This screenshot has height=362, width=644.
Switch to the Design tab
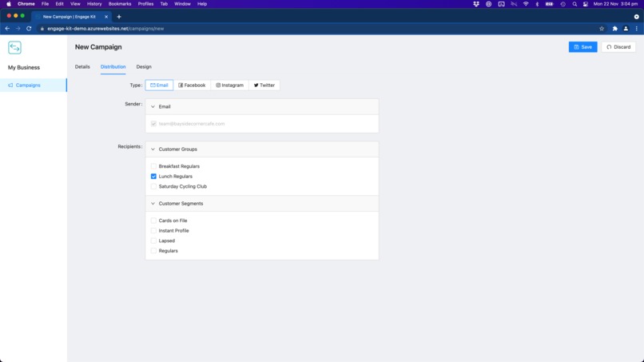144,66
